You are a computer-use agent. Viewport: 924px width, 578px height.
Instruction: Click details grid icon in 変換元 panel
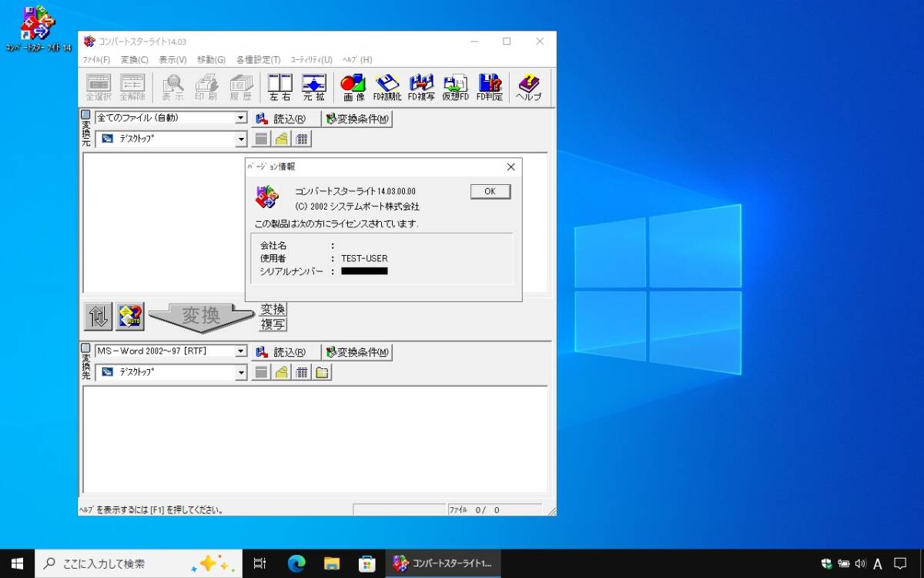click(302, 139)
